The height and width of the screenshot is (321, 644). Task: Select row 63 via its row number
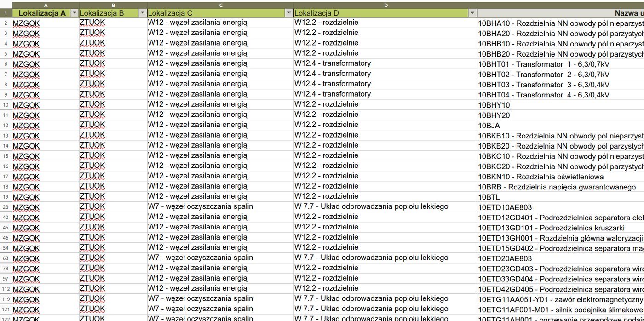click(6, 258)
